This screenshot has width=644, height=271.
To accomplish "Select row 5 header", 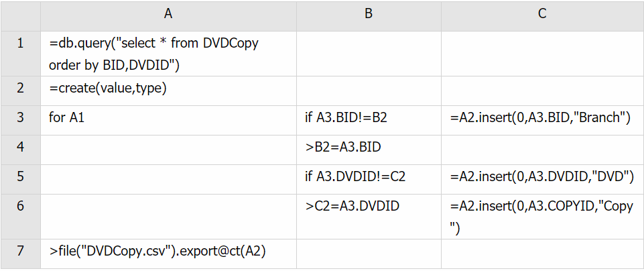I will (20, 179).
